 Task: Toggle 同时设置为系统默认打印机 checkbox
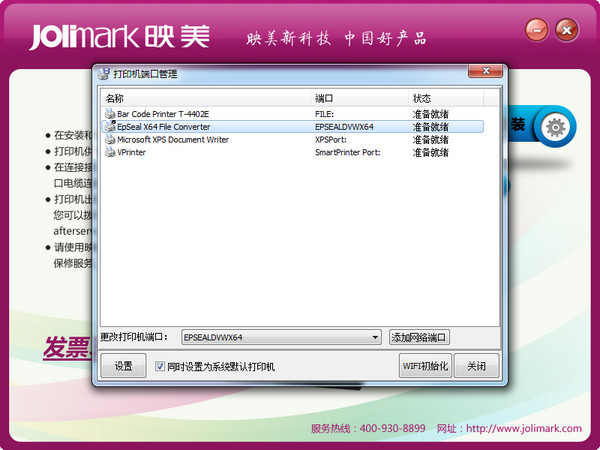[160, 366]
